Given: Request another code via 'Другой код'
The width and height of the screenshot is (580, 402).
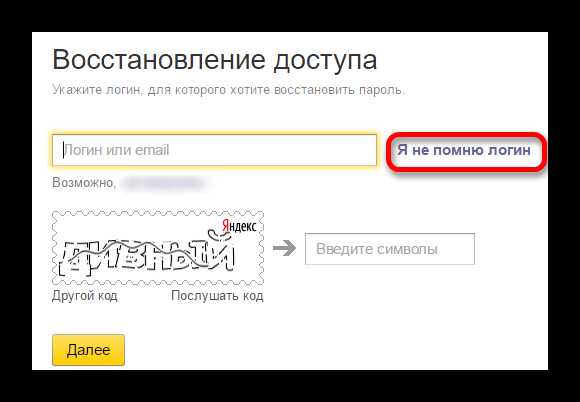Looking at the screenshot, I should 85,296.
